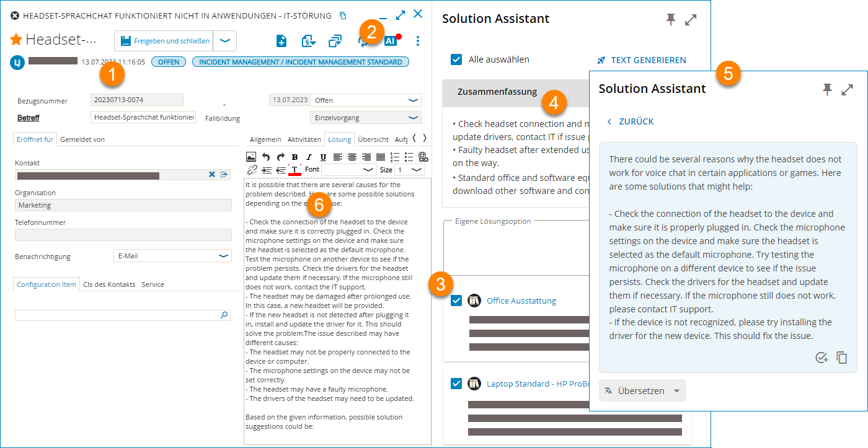The image size is (868, 448).
Task: Insert hyperlink with the globe link icon
Action: tap(423, 157)
